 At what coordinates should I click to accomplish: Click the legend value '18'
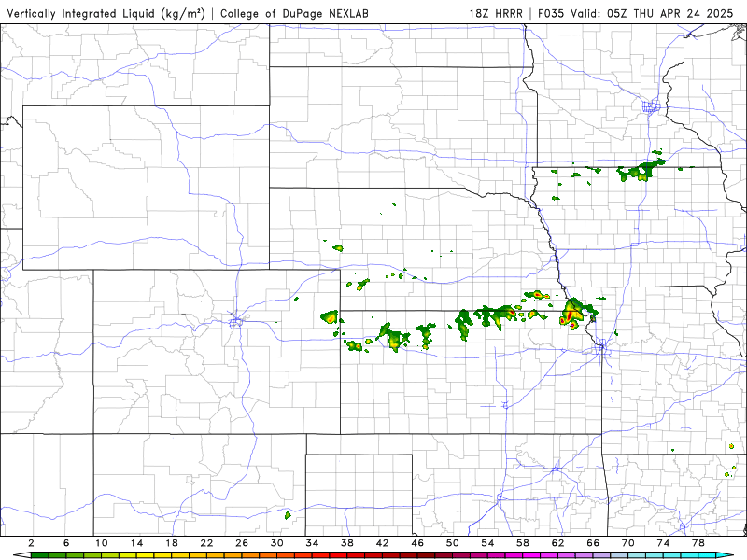point(172,543)
